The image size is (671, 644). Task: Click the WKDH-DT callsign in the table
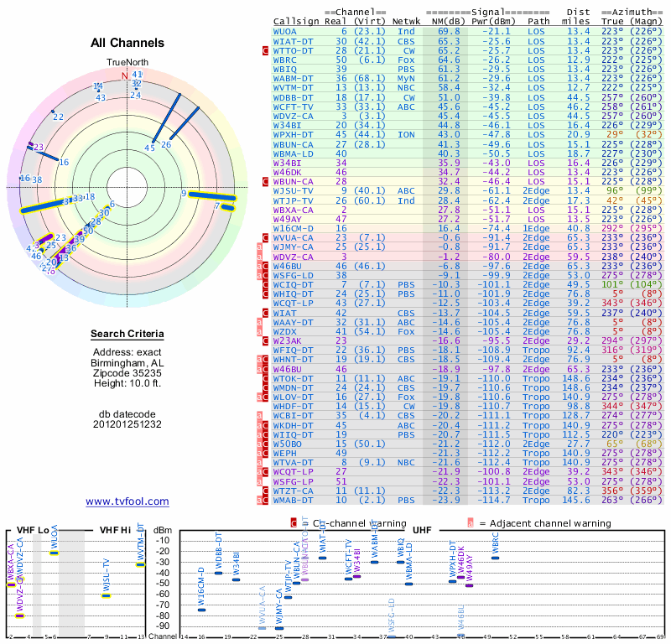pos(294,426)
